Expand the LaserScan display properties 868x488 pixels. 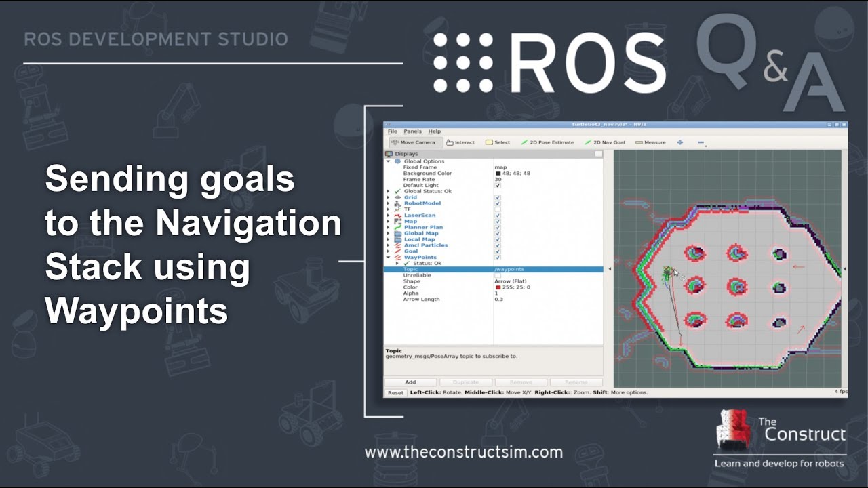pos(389,216)
